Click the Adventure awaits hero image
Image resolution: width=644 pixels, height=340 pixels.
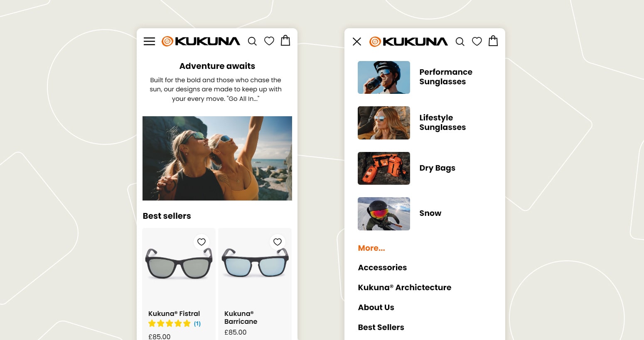217,158
